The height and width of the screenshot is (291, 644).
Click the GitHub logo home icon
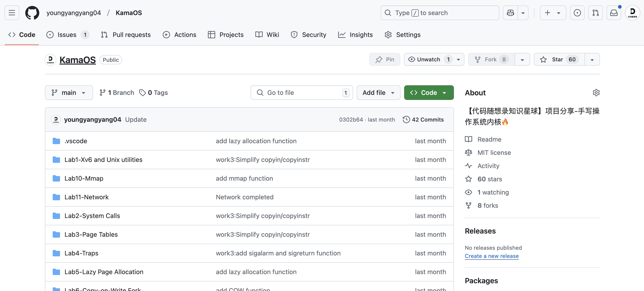coord(32,13)
